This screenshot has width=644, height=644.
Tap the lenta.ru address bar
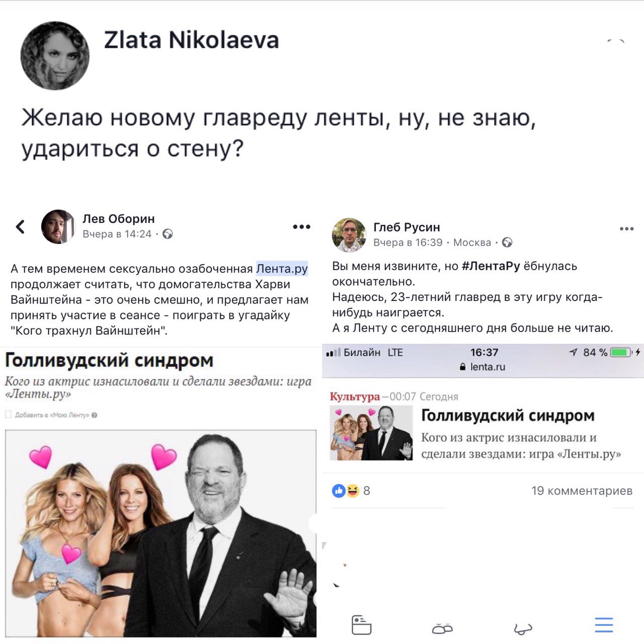tap(483, 367)
